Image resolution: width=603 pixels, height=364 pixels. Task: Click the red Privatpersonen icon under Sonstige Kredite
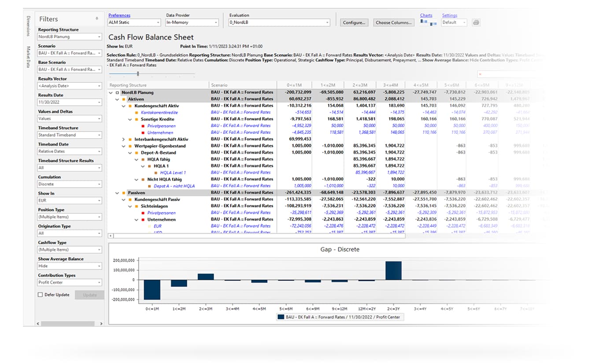143,126
